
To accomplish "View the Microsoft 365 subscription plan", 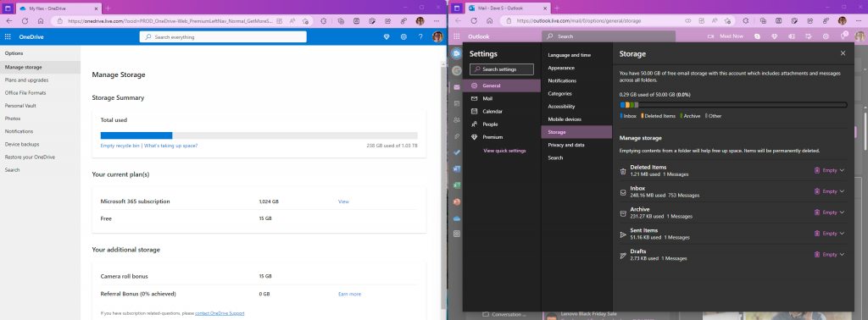I will click(344, 201).
